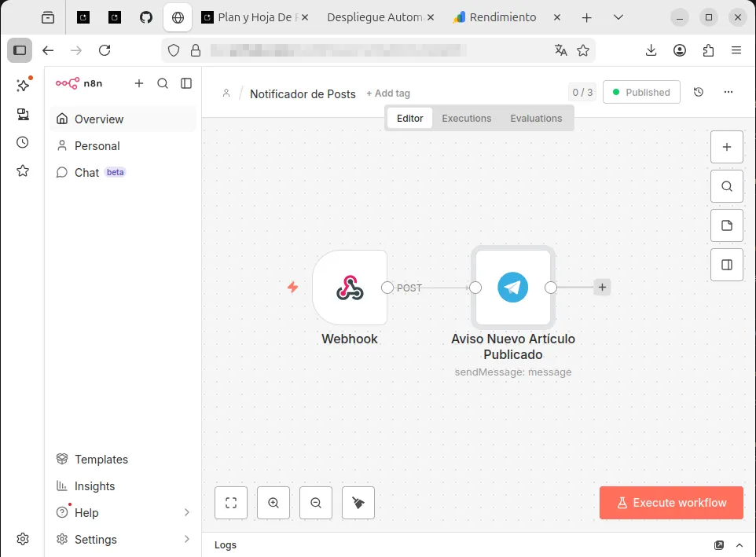The width and height of the screenshot is (756, 557).
Task: Open the tracking protection shield icon
Action: (174, 50)
